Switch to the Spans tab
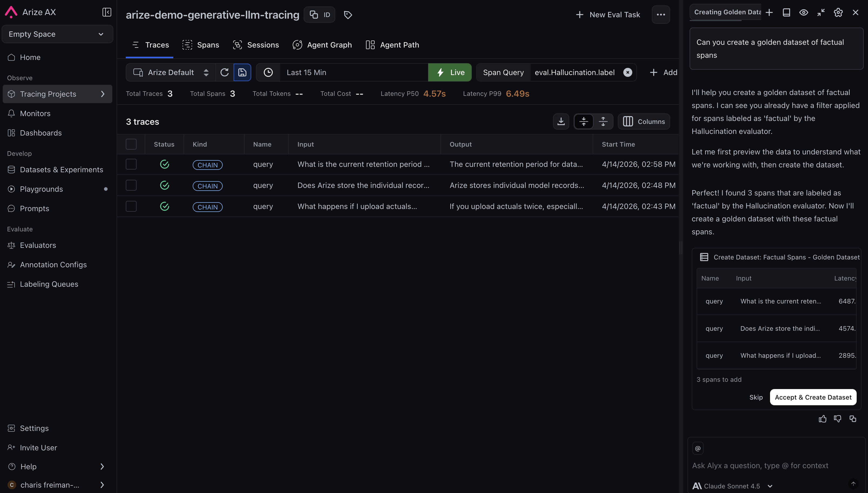 [x=201, y=45]
